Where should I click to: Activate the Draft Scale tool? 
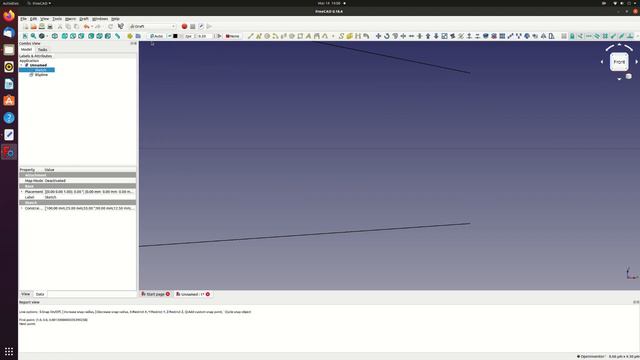(444, 36)
